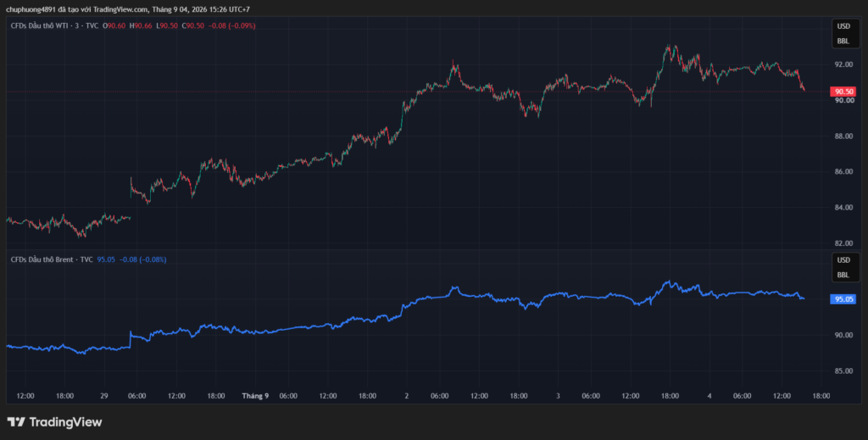Screen dimensions: 868x440
Task: Click the date label 4 on time axis
Action: coord(709,396)
